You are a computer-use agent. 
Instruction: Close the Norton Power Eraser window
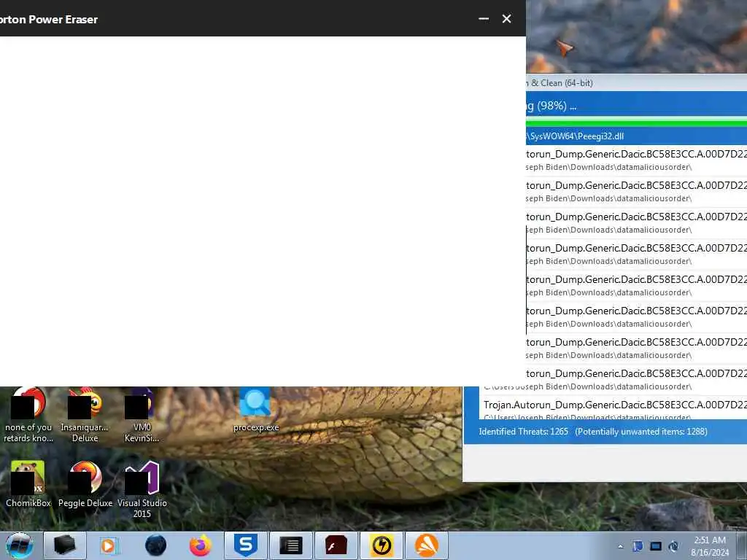[506, 18]
